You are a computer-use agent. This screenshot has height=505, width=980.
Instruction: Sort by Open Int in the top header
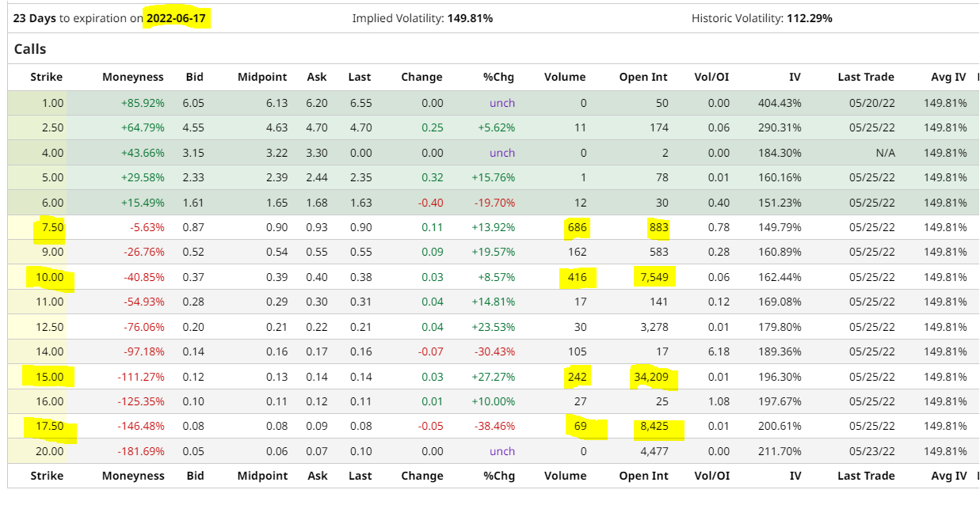[x=643, y=77]
